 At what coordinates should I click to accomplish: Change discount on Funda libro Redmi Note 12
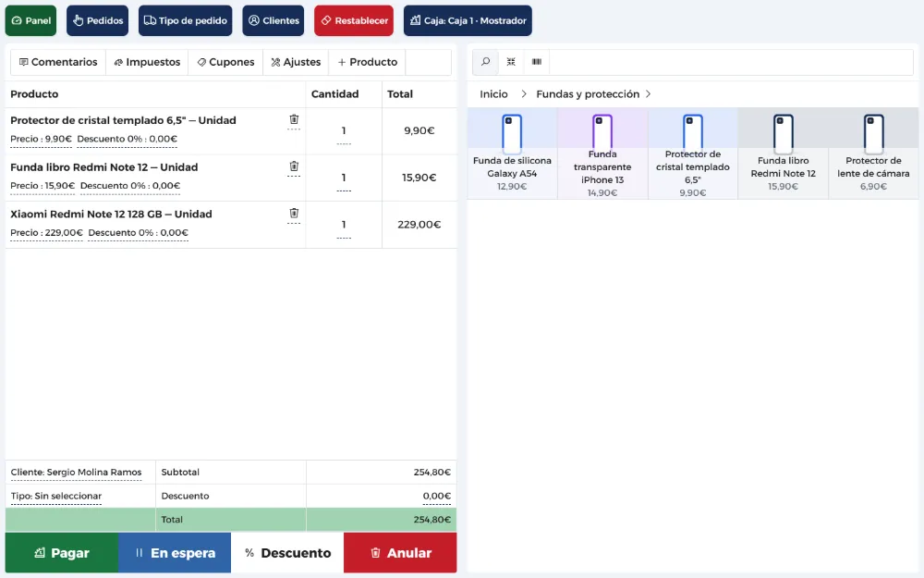point(130,186)
